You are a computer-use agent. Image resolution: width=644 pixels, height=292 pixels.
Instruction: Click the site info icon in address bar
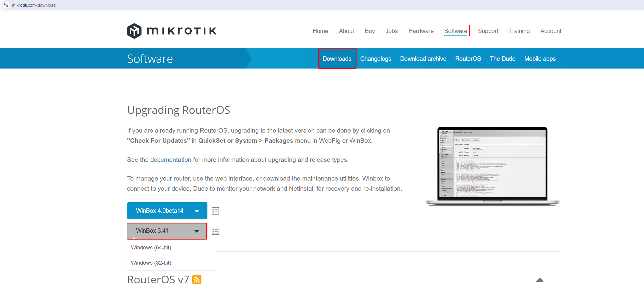coord(6,5)
